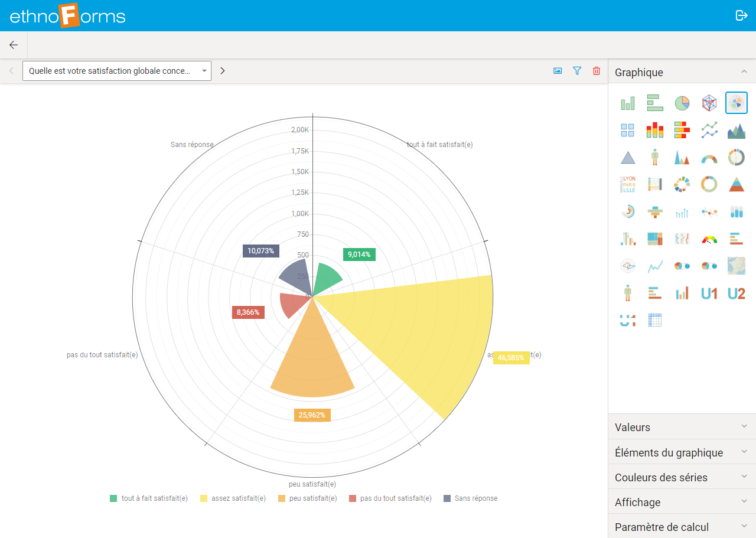Select the green horizontal bar chart type
Image resolution: width=756 pixels, height=538 pixels.
coord(655,103)
